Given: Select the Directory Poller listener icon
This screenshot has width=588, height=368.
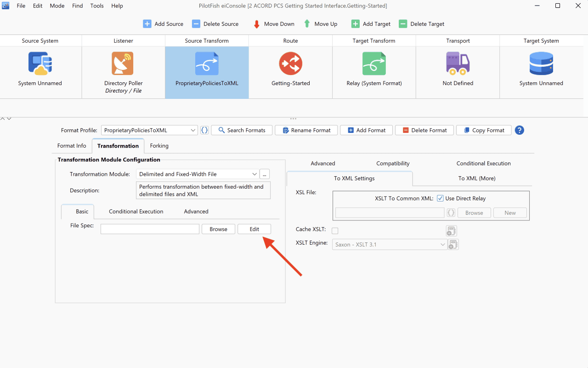Looking at the screenshot, I should [x=123, y=63].
